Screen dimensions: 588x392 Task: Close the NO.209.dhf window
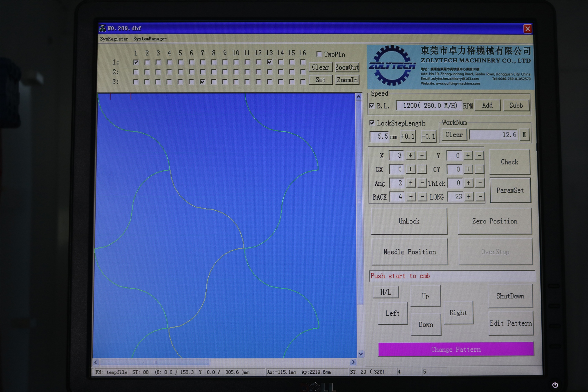[x=527, y=29]
